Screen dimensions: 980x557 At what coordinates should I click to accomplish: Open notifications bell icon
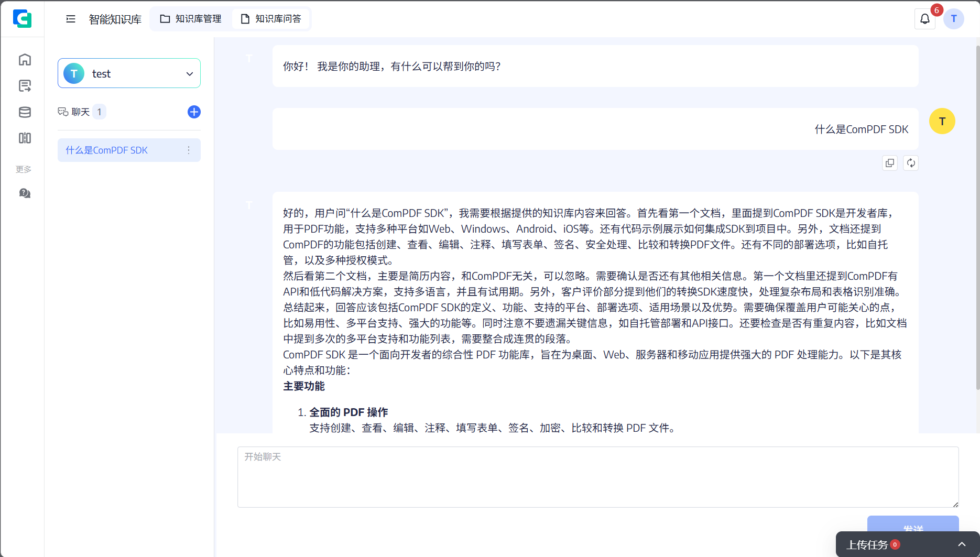point(925,19)
